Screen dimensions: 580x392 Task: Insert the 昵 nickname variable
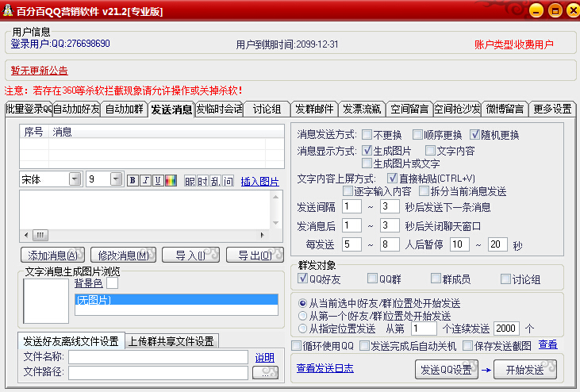pos(190,181)
